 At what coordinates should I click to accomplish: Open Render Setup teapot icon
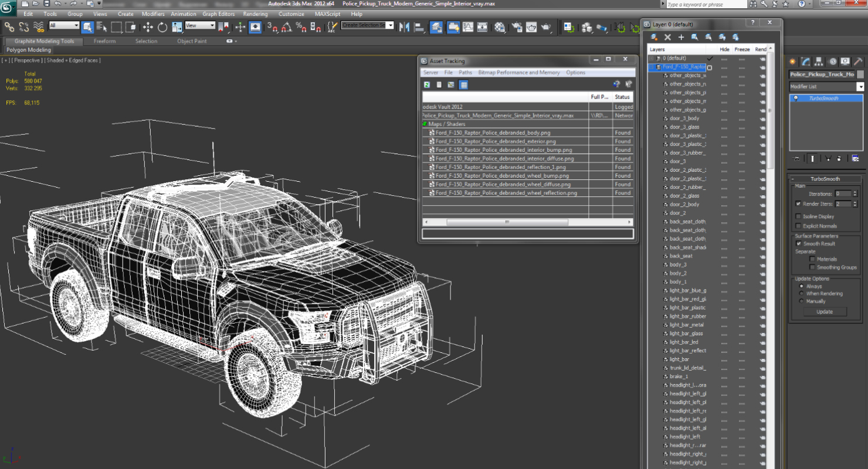click(x=517, y=26)
